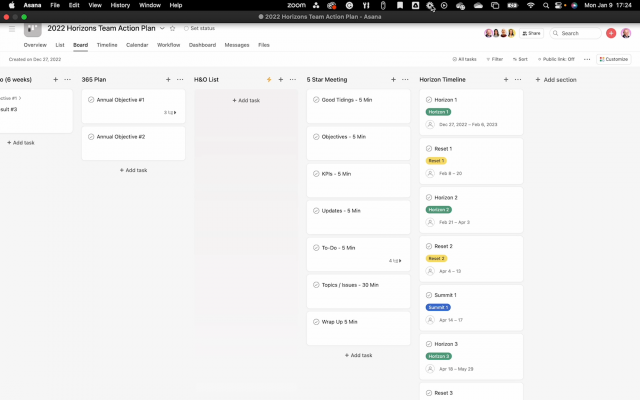Image resolution: width=640 pixels, height=400 pixels.
Task: Mark Annual Objective #1 complete
Action: point(91,100)
